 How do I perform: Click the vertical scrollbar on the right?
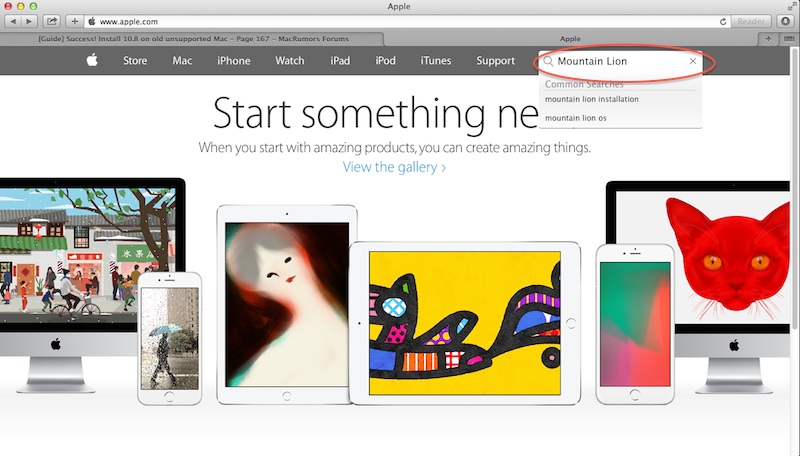tap(795, 189)
